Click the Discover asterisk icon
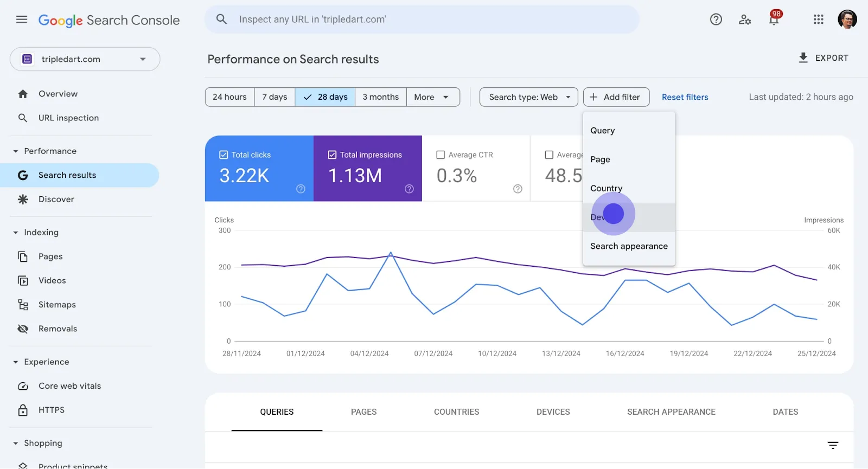This screenshot has height=469, width=868. coord(23,200)
